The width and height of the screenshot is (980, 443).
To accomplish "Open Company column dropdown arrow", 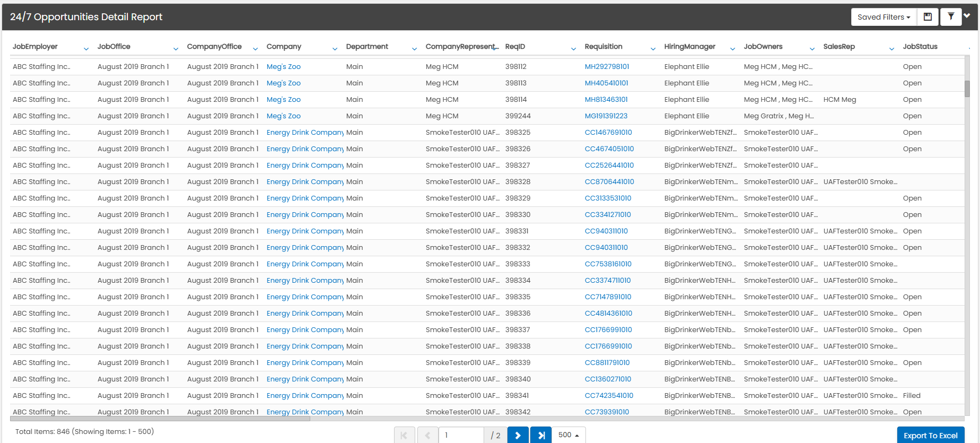I will click(x=335, y=49).
